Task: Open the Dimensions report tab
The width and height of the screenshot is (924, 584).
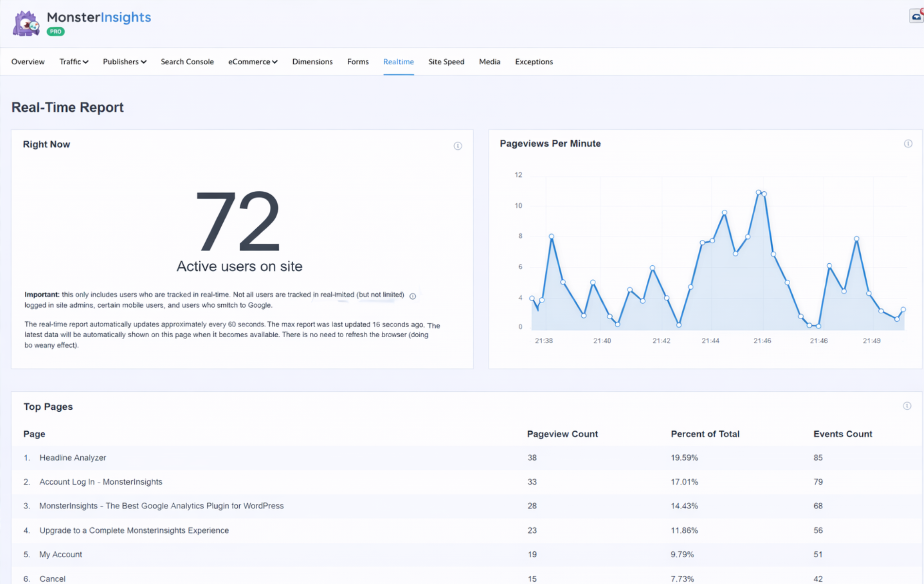Action: click(312, 62)
